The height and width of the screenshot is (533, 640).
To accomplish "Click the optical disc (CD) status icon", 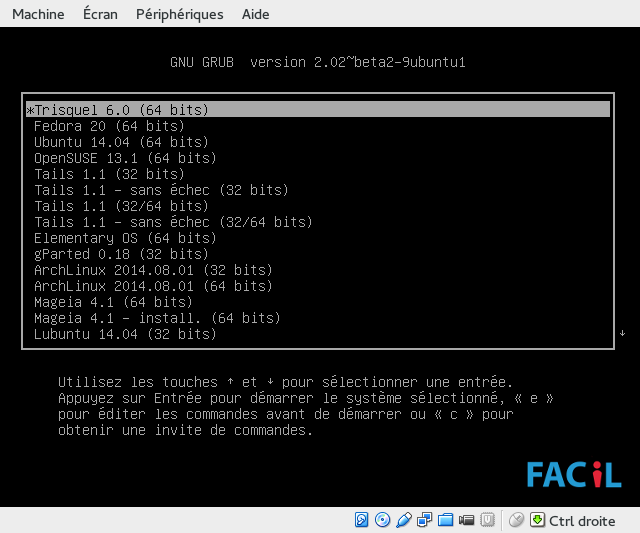I will point(382,520).
